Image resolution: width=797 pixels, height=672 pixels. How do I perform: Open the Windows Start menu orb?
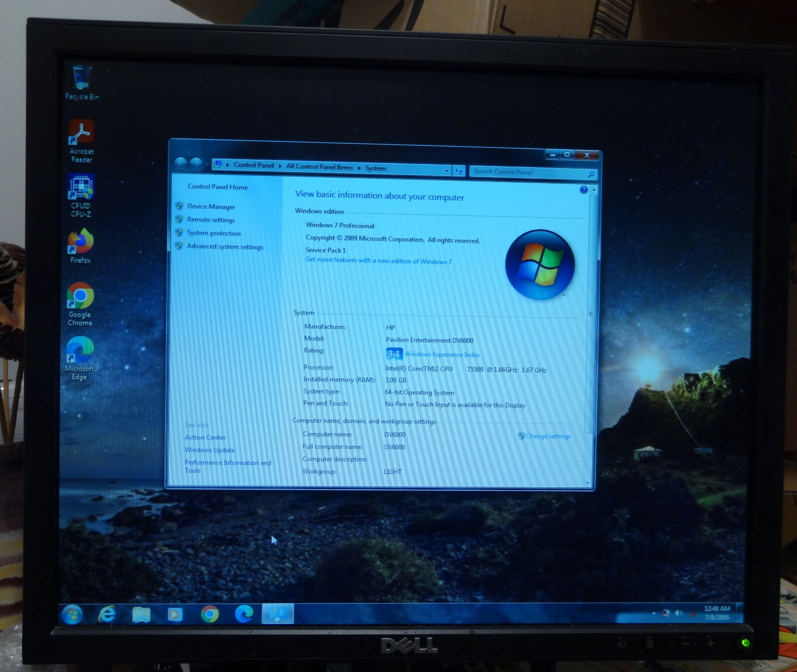tap(72, 615)
